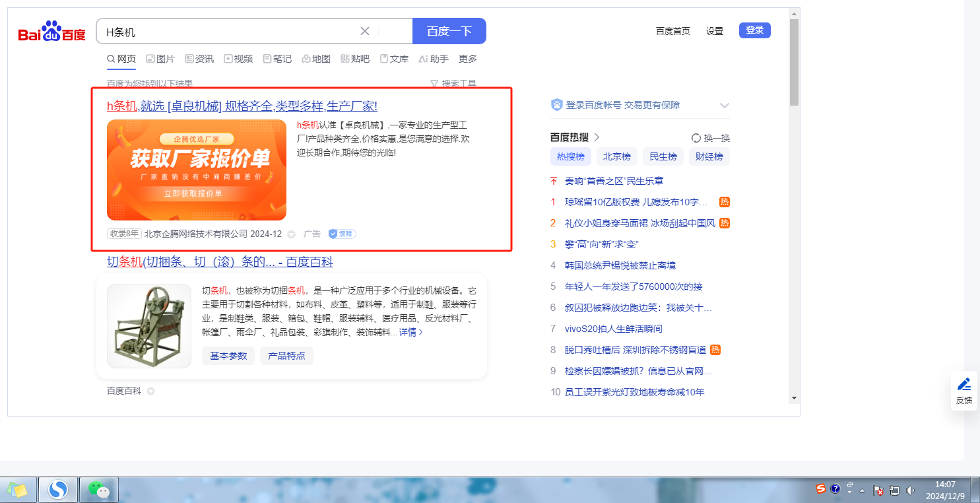Open 奏响"首善之区"民生乐章 hot topic

pyautogui.click(x=614, y=181)
